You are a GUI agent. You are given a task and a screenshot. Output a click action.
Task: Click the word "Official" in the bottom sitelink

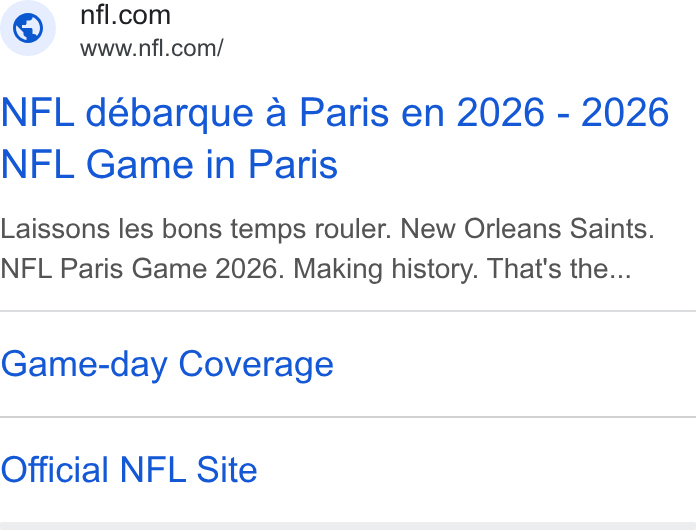coord(55,470)
